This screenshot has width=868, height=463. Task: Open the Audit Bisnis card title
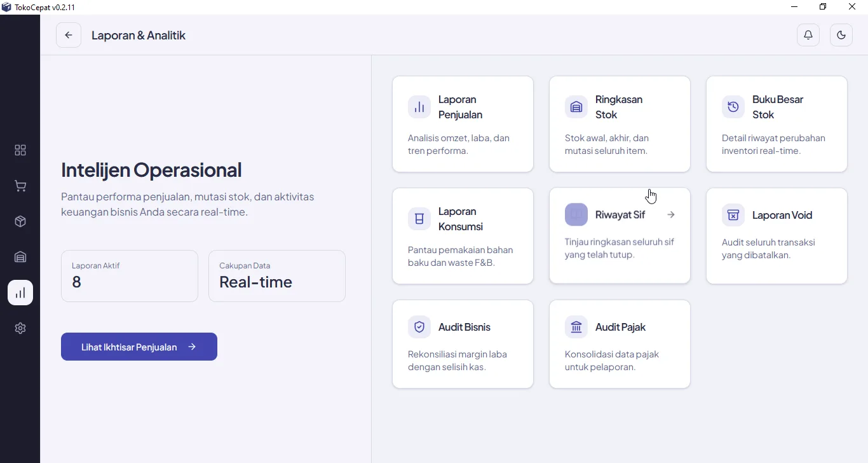click(465, 327)
